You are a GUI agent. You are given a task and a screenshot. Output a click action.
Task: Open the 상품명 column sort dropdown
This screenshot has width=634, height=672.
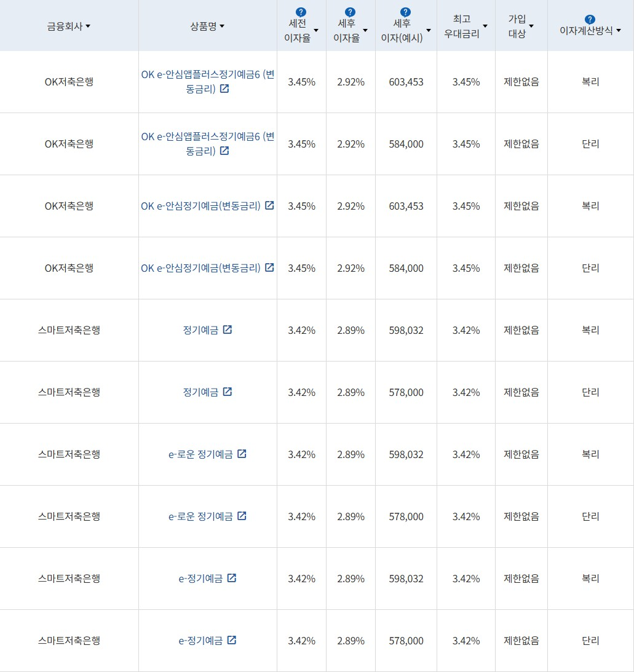click(x=222, y=26)
